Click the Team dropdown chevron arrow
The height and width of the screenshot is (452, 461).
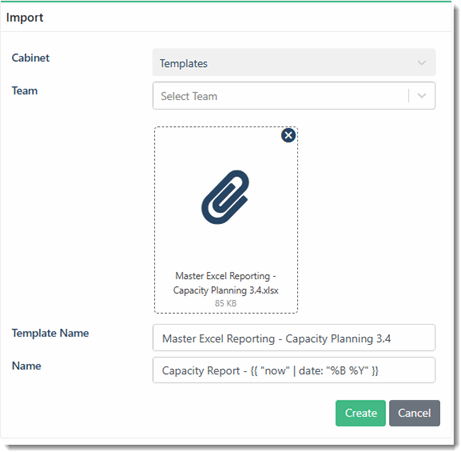(422, 96)
